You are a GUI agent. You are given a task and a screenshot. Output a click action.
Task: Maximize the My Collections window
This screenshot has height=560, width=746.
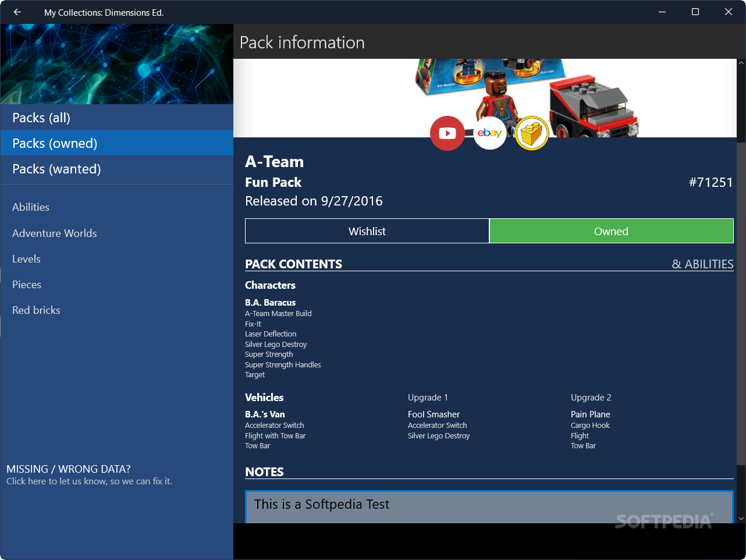695,12
